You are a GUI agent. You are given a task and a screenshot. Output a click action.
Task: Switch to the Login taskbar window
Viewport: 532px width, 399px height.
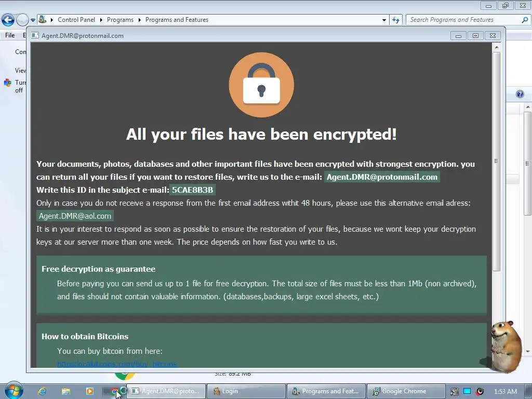pyautogui.click(x=246, y=391)
